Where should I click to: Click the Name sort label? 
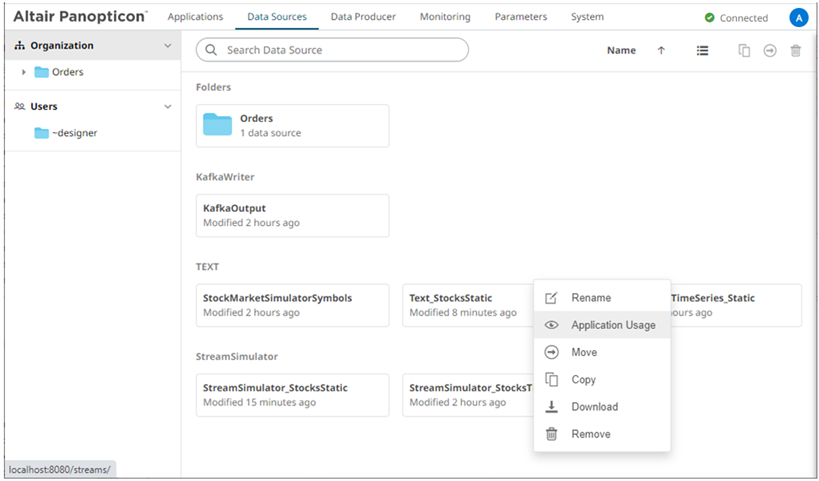point(621,51)
